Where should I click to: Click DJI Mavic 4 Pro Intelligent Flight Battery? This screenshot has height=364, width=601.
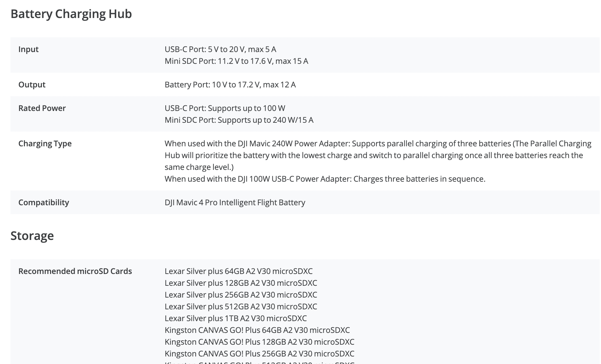click(235, 202)
